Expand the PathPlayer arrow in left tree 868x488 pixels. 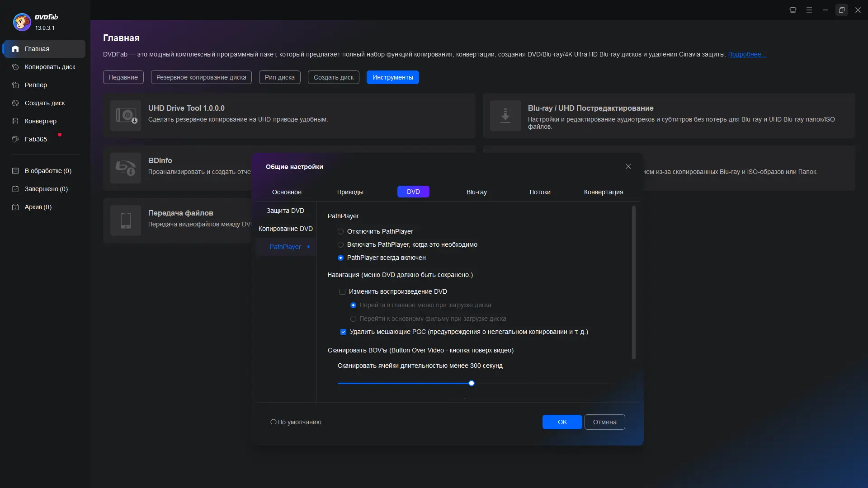click(308, 247)
